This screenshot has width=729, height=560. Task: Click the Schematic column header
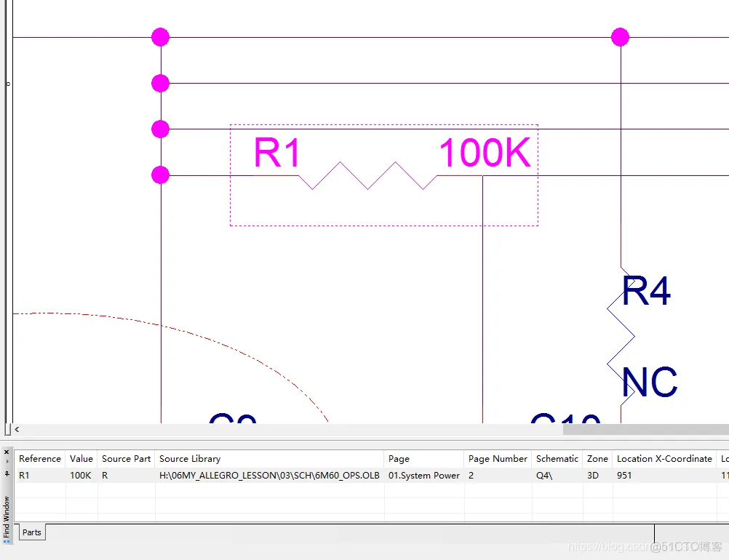pos(557,459)
